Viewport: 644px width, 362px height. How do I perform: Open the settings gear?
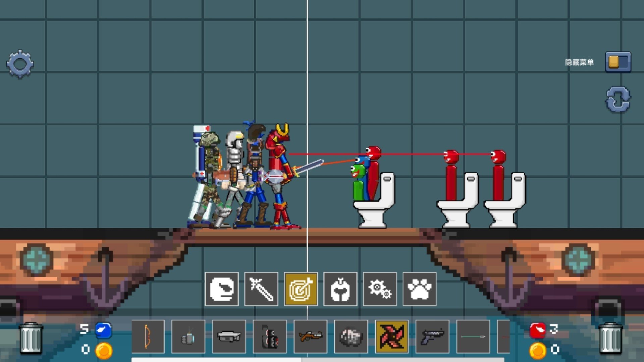coord(20,64)
